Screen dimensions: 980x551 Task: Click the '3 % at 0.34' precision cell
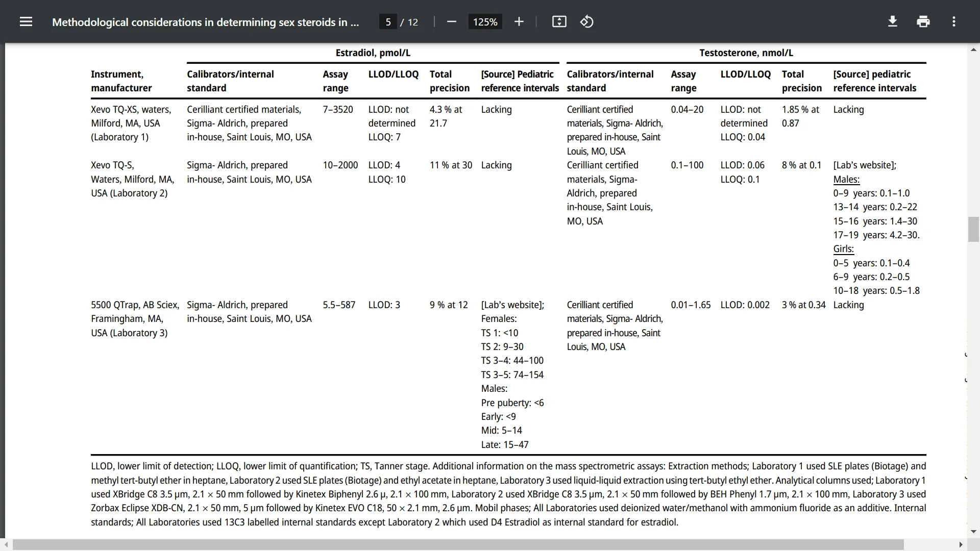(x=803, y=305)
